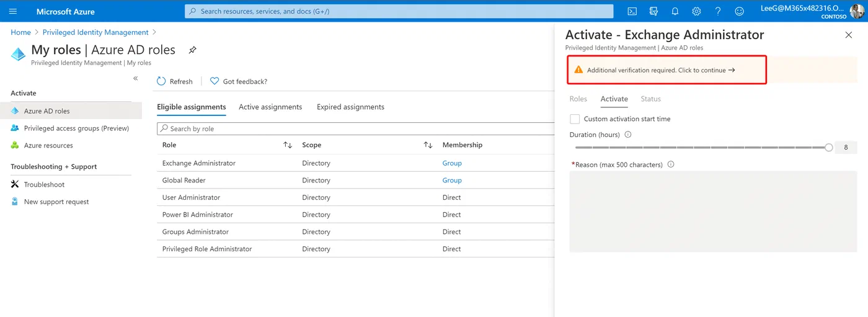Select the Power BI Administrator role row

356,215
